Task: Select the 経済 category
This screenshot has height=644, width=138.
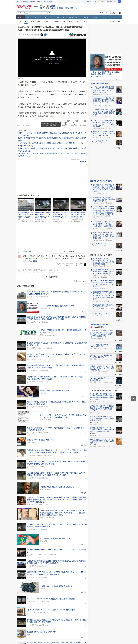Action: click(x=39, y=21)
